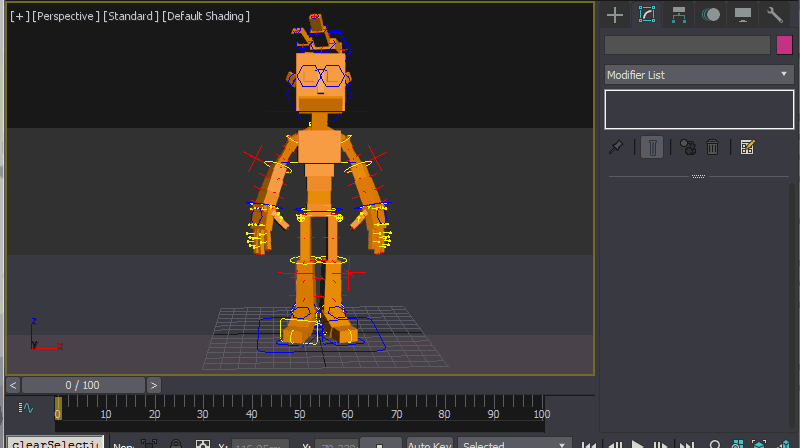
Task: Toggle Show End Result button
Action: [651, 147]
